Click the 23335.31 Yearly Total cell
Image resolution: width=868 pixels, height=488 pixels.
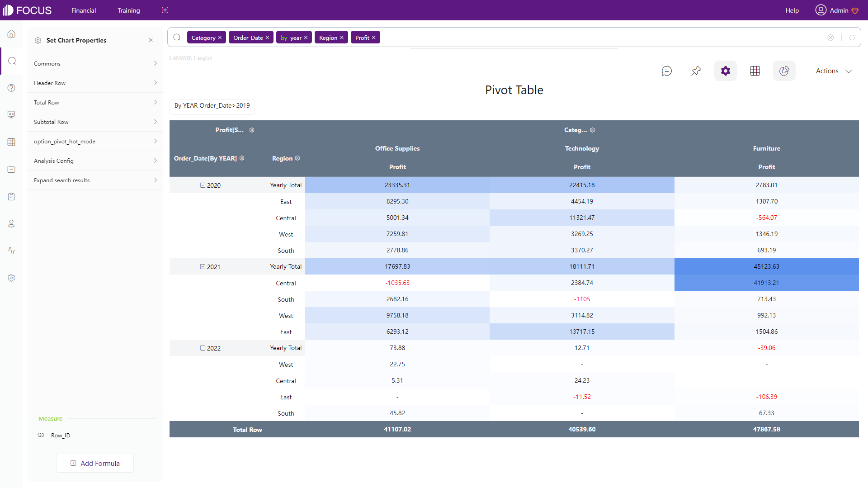coord(397,185)
